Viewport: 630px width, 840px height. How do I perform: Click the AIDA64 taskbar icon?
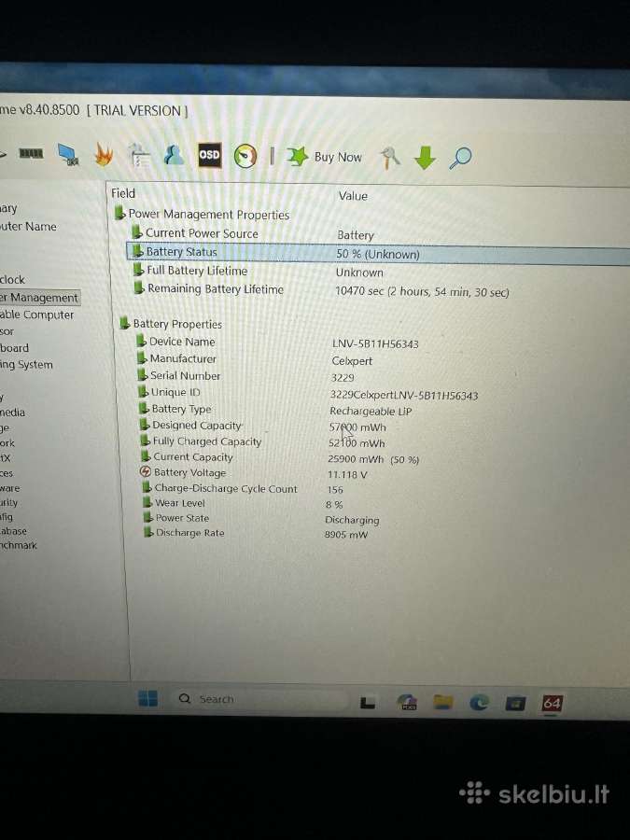(x=552, y=703)
